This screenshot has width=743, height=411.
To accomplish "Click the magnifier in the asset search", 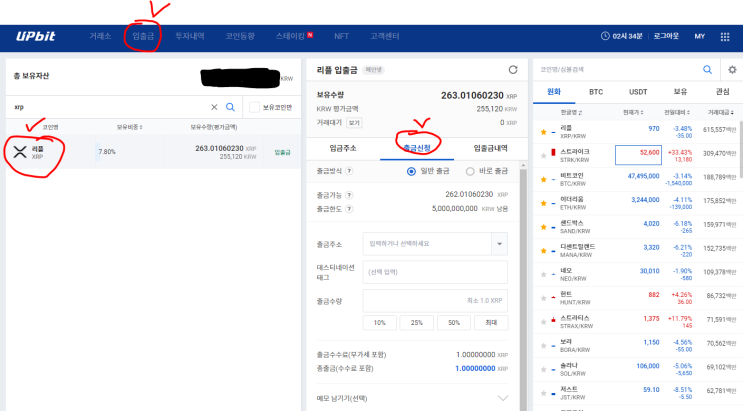I will coord(230,107).
